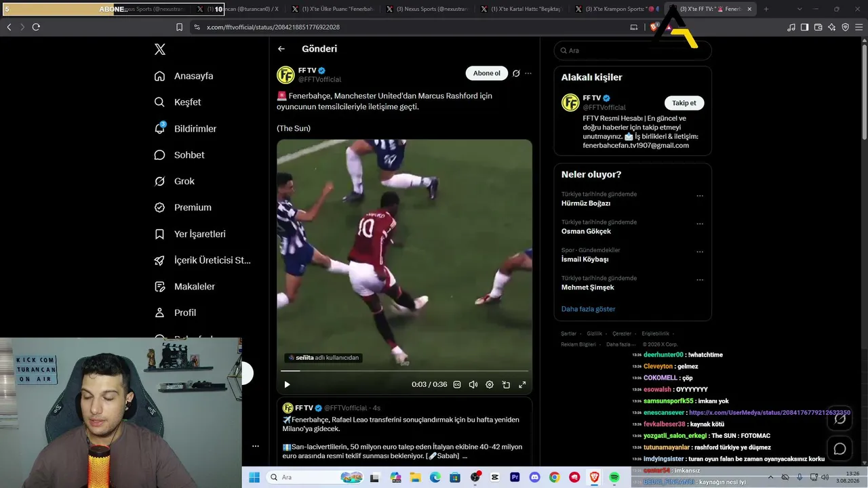Follow FF TV with Takip et
868x488 pixels.
[x=684, y=103]
